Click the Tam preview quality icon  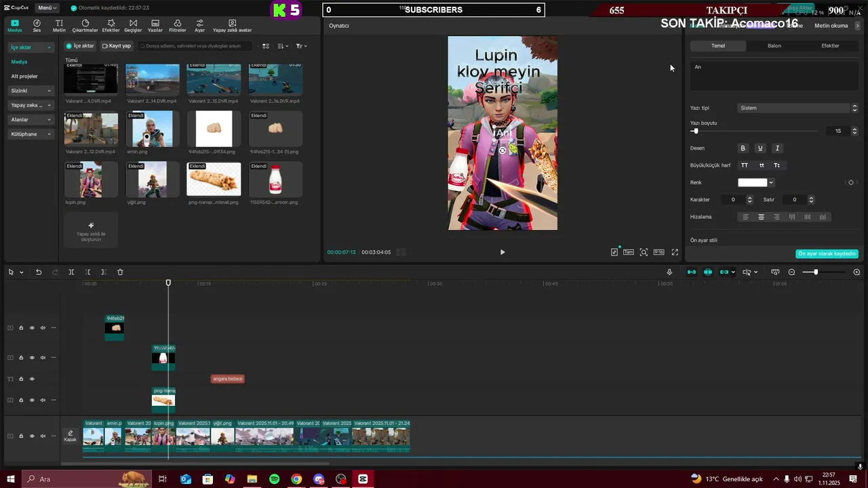[629, 252]
